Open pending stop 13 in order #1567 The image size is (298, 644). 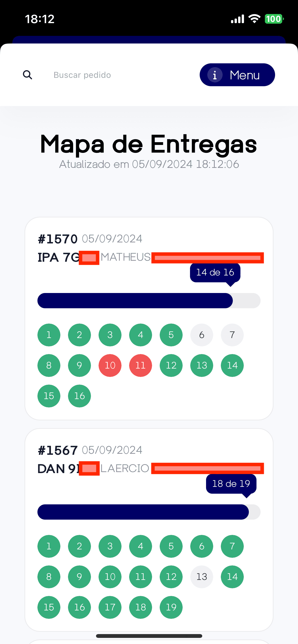click(202, 577)
